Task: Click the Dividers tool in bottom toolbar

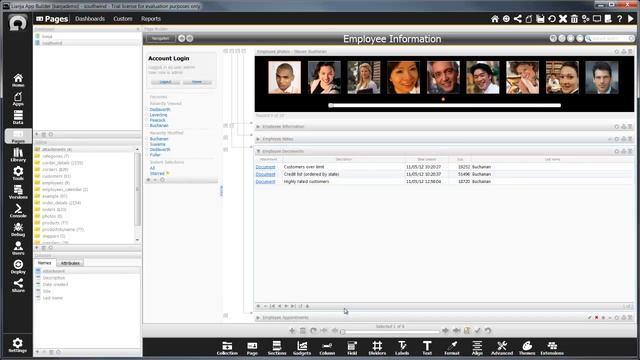Action: click(377, 348)
